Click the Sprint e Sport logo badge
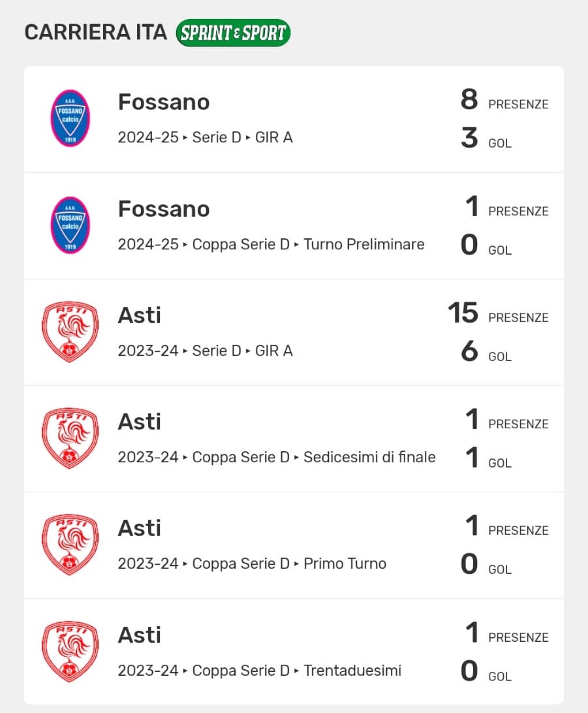Image resolution: width=588 pixels, height=713 pixels. tap(233, 33)
